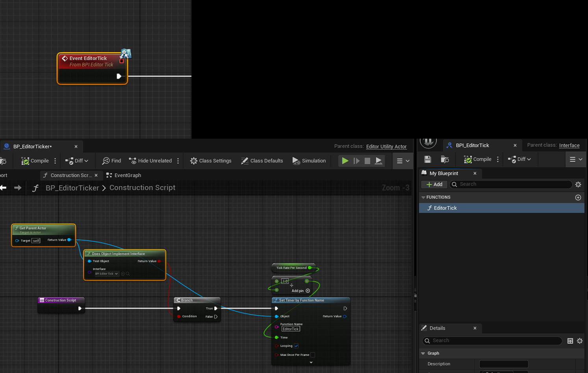Open Class Settings for the blueprint

pyautogui.click(x=211, y=161)
